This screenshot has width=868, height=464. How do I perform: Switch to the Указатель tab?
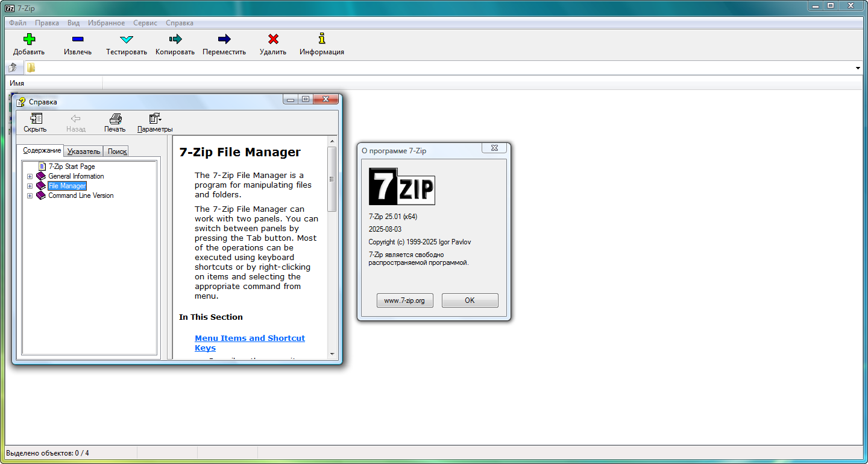pos(84,151)
